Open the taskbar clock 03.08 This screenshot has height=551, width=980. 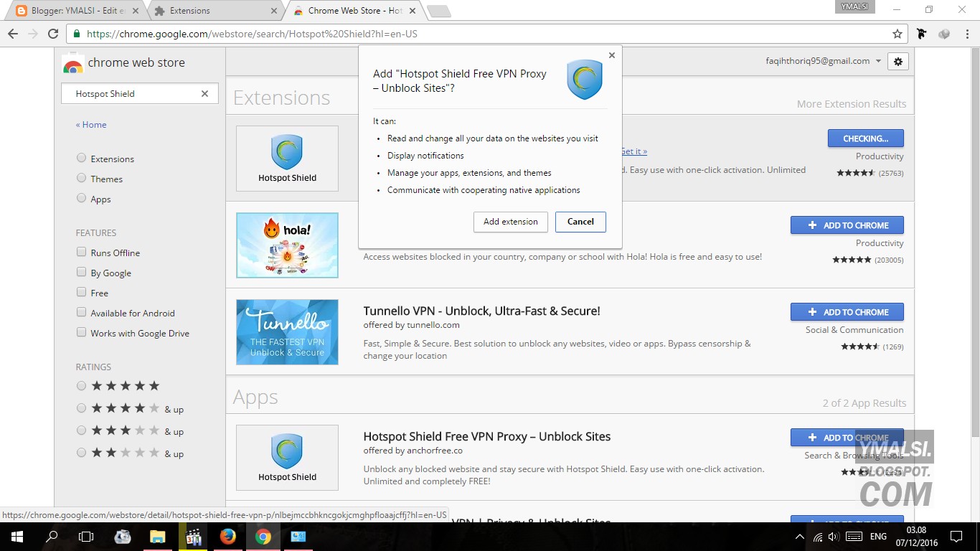pyautogui.click(x=918, y=537)
